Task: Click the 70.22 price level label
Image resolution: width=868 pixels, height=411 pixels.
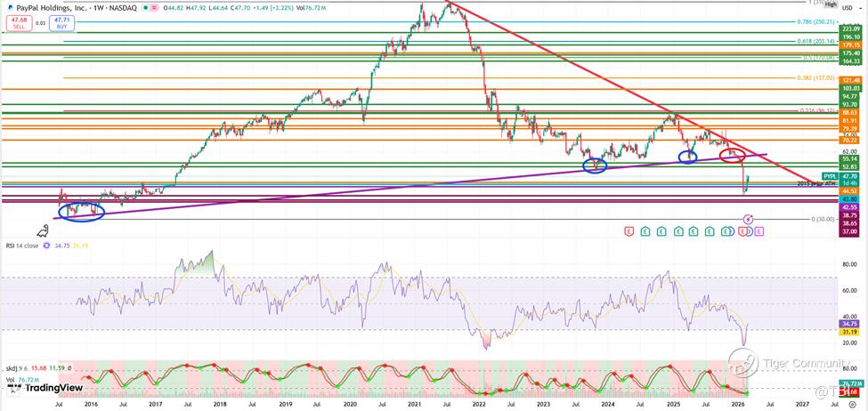Action: tap(850, 141)
